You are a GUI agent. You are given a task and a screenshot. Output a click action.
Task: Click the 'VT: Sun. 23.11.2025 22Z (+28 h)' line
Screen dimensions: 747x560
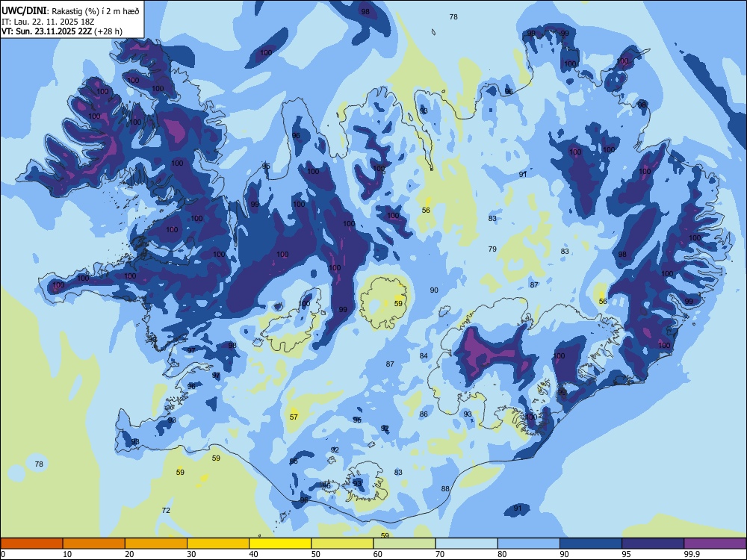point(62,31)
